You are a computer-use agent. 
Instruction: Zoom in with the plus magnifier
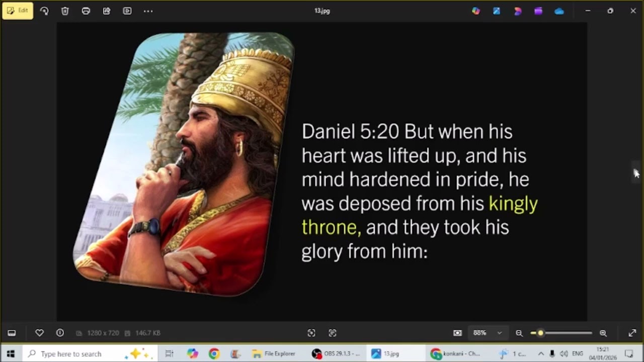pyautogui.click(x=603, y=333)
